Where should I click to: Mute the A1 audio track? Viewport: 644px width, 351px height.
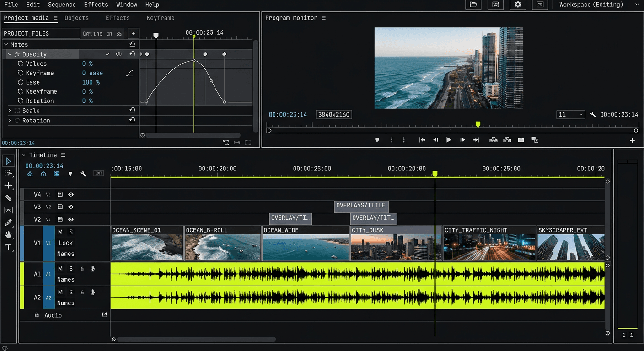click(60, 269)
